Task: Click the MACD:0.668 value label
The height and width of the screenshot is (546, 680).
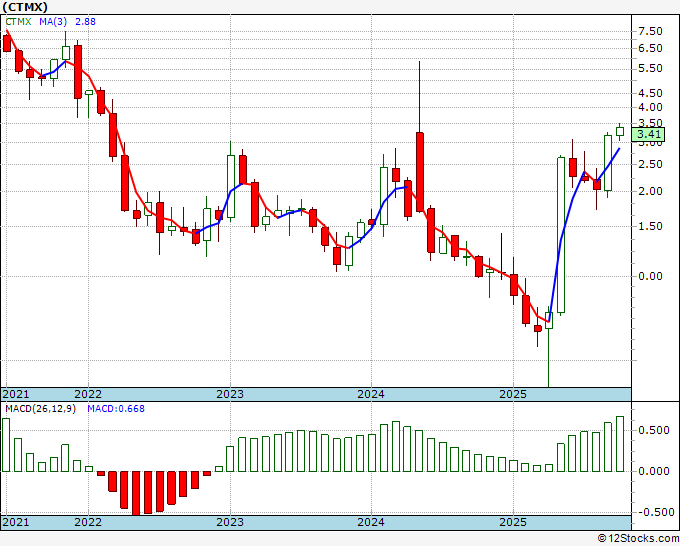Action: click(116, 409)
